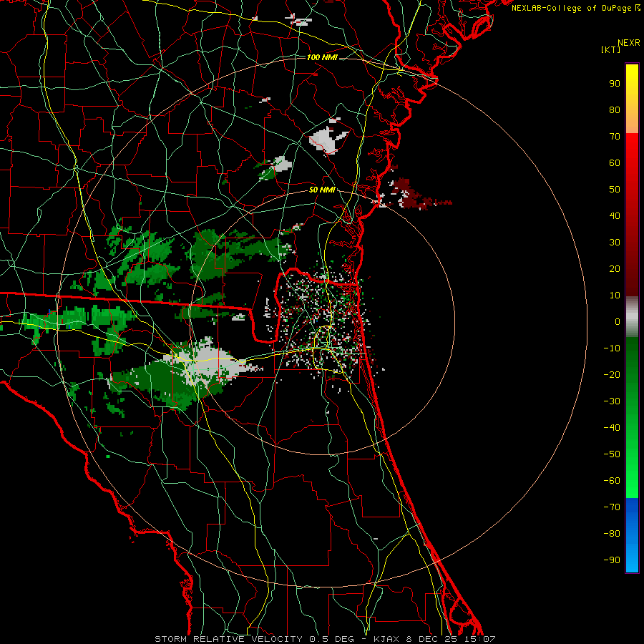Click the 30 value on velocity scale
Viewport: 644px width, 644px height.
tap(615, 243)
